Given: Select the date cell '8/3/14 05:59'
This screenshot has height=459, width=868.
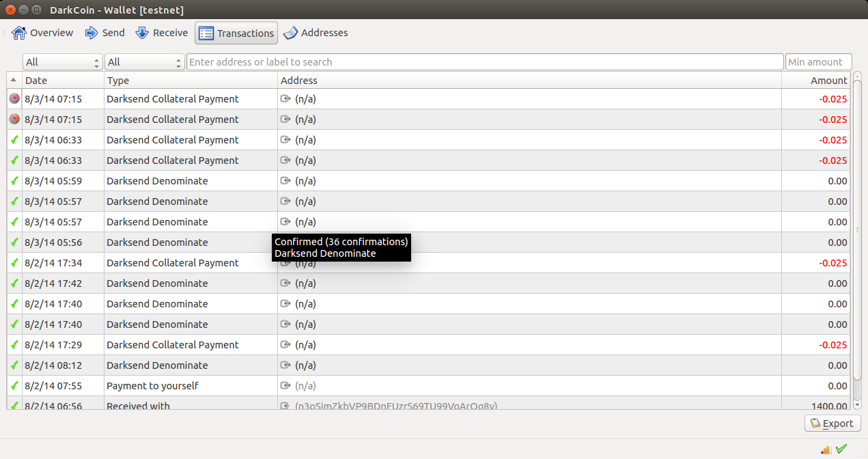Looking at the screenshot, I should [53, 181].
